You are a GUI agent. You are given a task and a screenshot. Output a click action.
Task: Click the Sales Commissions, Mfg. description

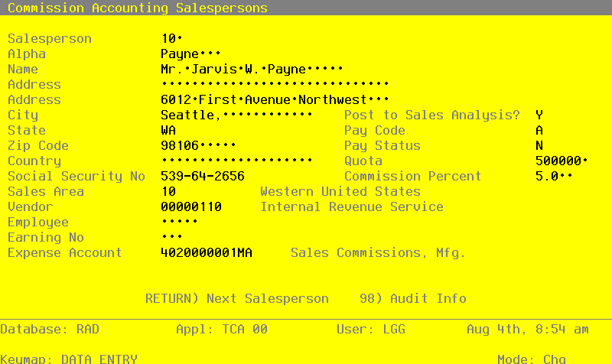378,253
